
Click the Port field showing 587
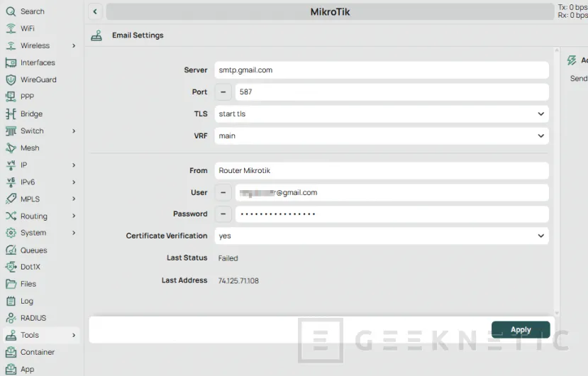coord(392,92)
